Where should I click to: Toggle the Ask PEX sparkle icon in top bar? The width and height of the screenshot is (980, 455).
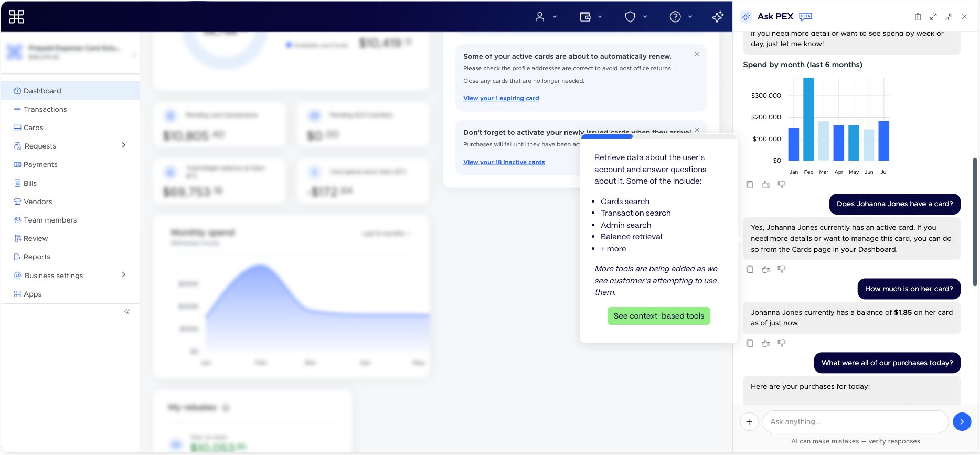[x=718, y=17]
